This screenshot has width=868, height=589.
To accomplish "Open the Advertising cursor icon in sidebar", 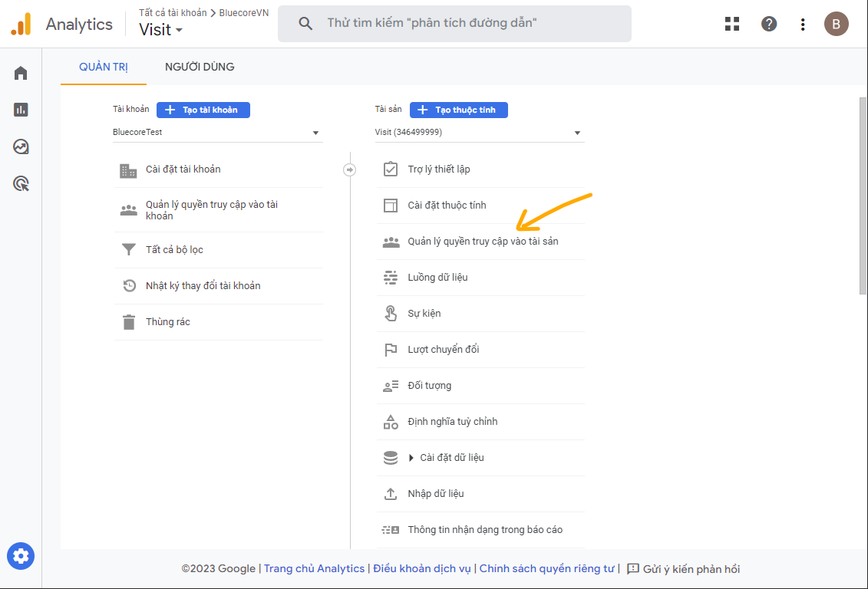I will pos(21,183).
